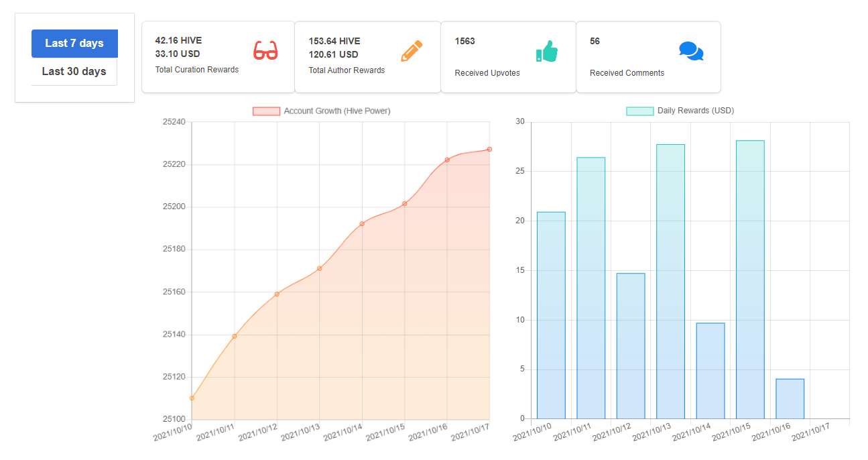The width and height of the screenshot is (868, 460).
Task: Click the 2021/10/12 daily rewards bar
Action: pyautogui.click(x=631, y=346)
